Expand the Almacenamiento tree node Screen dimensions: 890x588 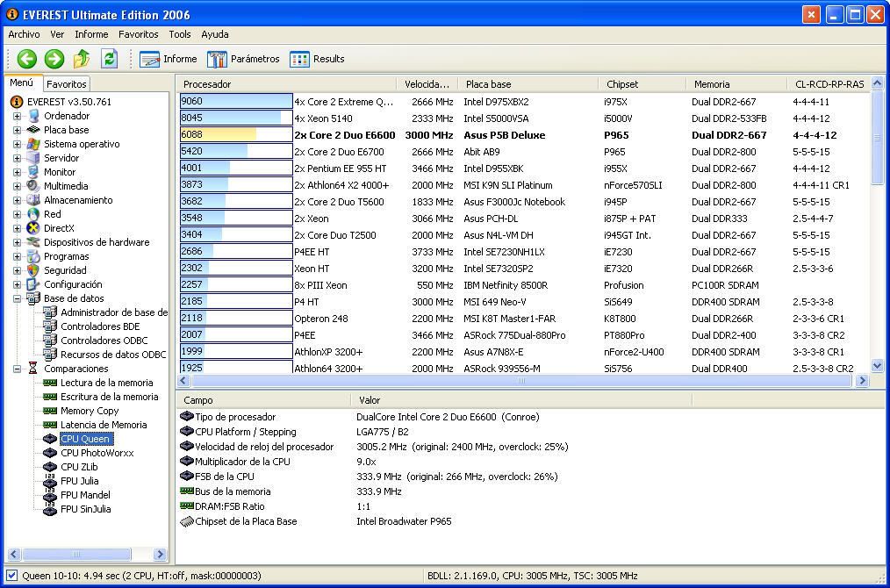pos(17,200)
